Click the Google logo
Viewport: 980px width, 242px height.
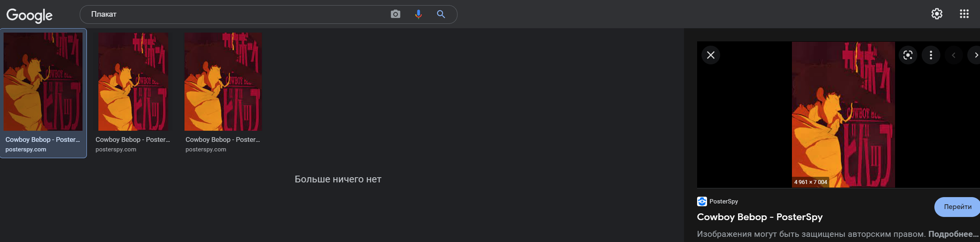point(29,15)
